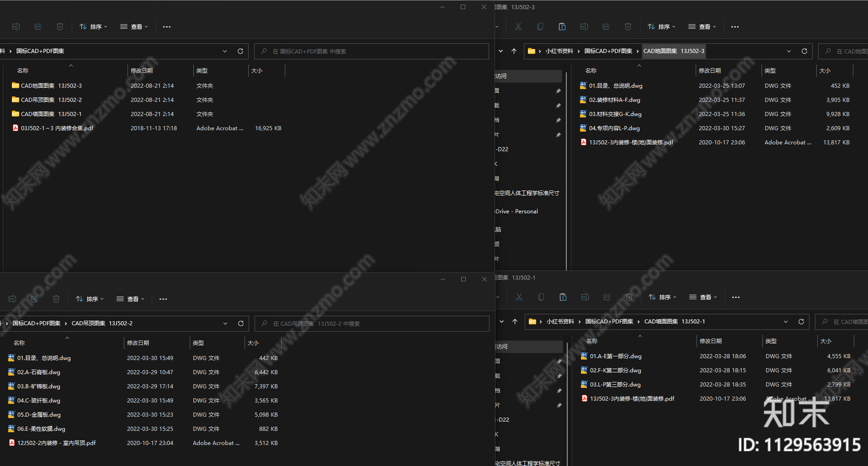This screenshot has width=868, height=466.
Task: Click Paste icon in 13J502-1 window toolbar
Action: coord(563,297)
